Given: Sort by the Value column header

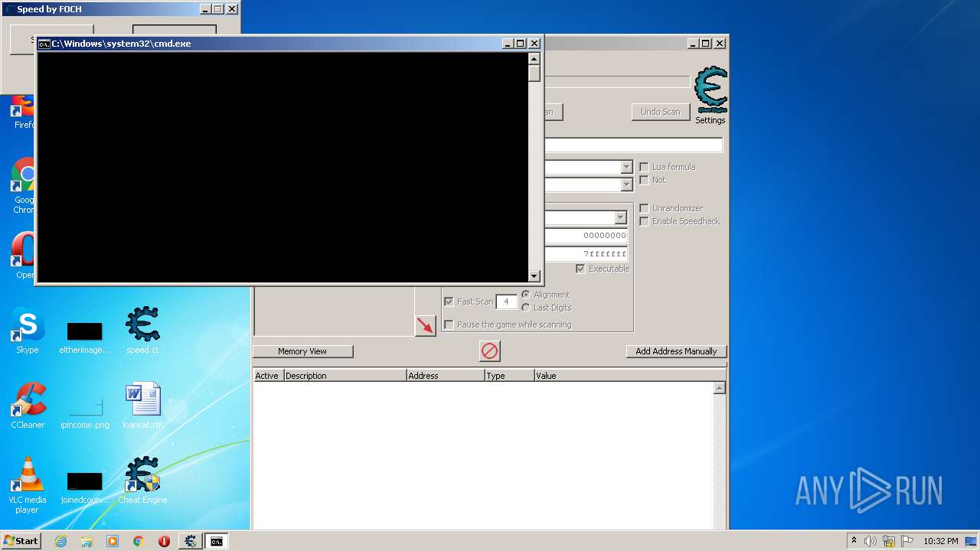Looking at the screenshot, I should [629, 376].
